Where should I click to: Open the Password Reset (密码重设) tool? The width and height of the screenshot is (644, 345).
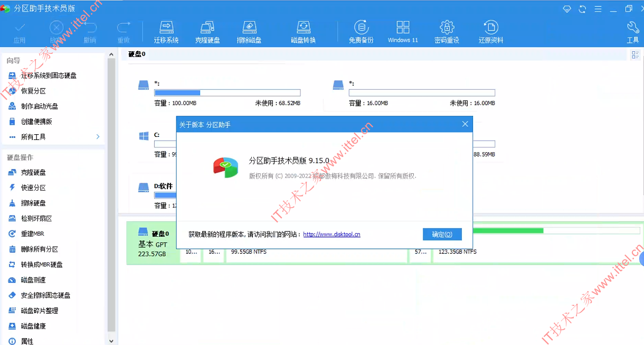pyautogui.click(x=447, y=32)
